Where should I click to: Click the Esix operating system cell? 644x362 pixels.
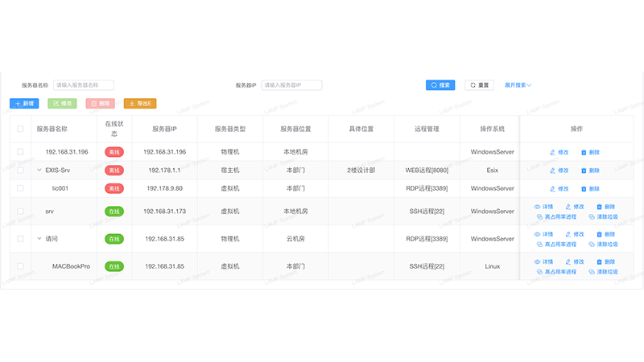[x=493, y=170]
